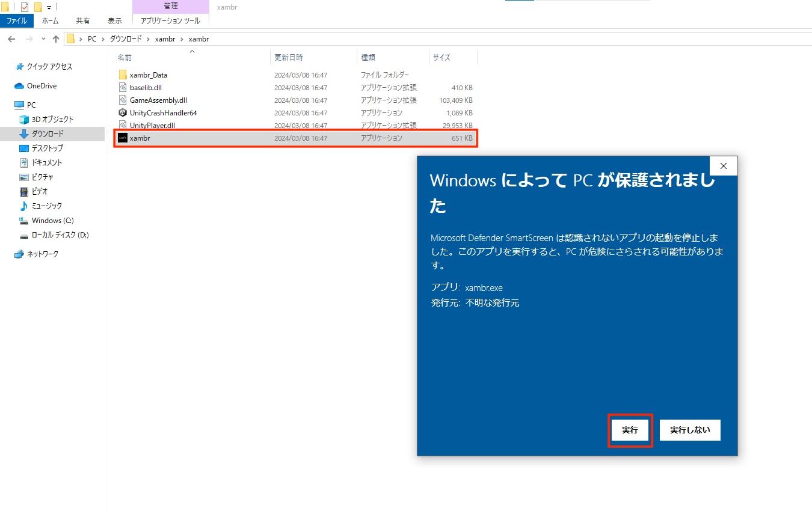The height and width of the screenshot is (514, 812).
Task: Switch to the 表示 ribbon tab
Action: coord(115,21)
